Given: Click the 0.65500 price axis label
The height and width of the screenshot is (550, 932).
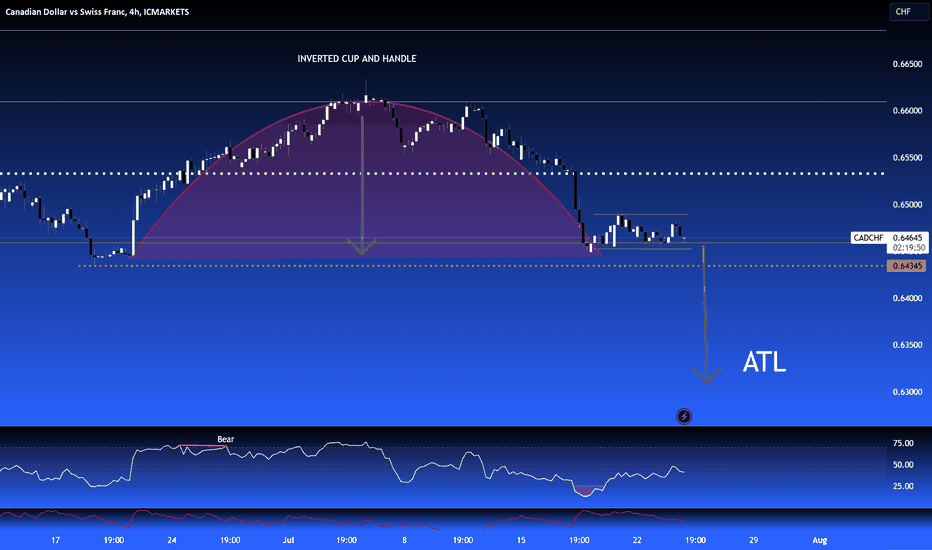Looking at the screenshot, I should 907,158.
